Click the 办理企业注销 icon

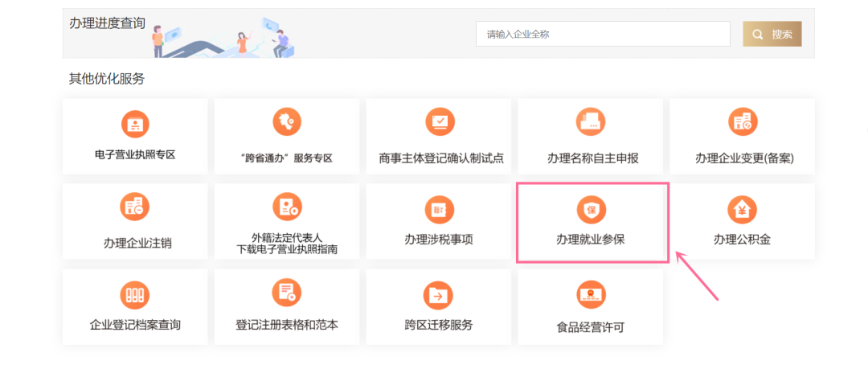coord(135,207)
